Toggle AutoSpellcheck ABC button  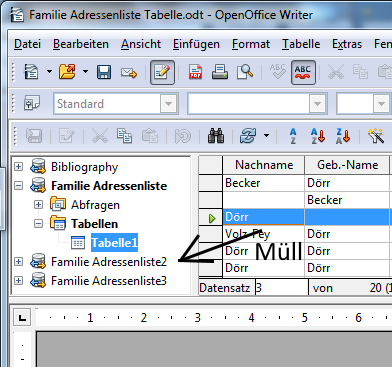303,72
